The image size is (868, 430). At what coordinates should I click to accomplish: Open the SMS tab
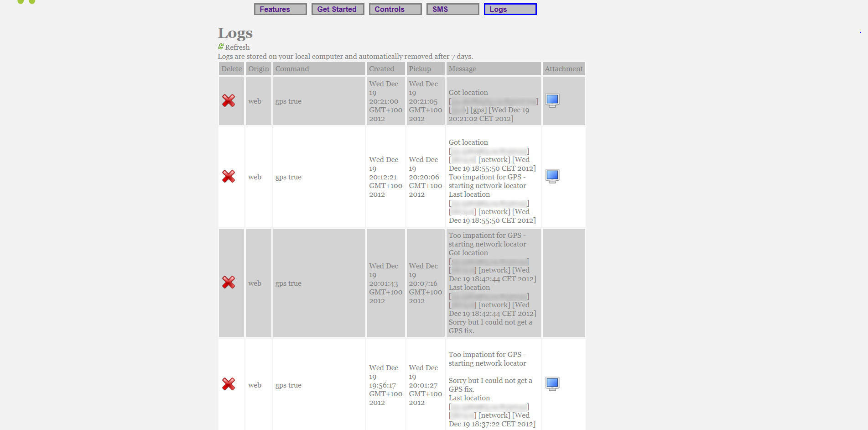[452, 9]
